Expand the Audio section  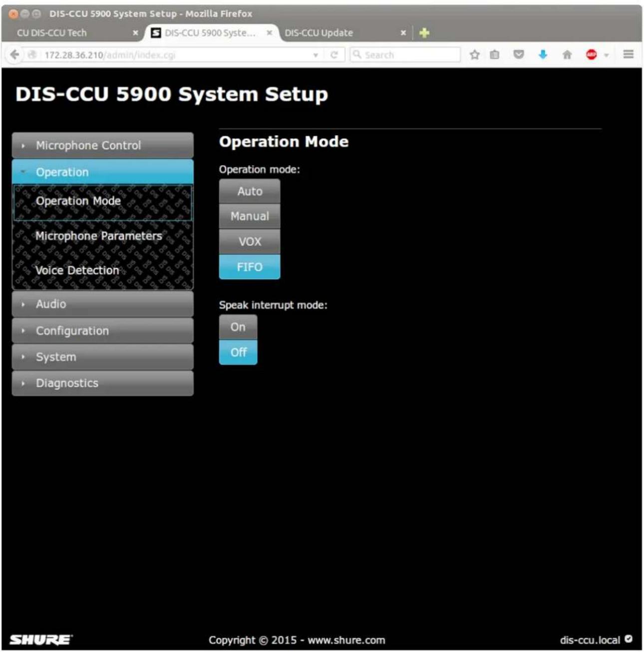(103, 304)
